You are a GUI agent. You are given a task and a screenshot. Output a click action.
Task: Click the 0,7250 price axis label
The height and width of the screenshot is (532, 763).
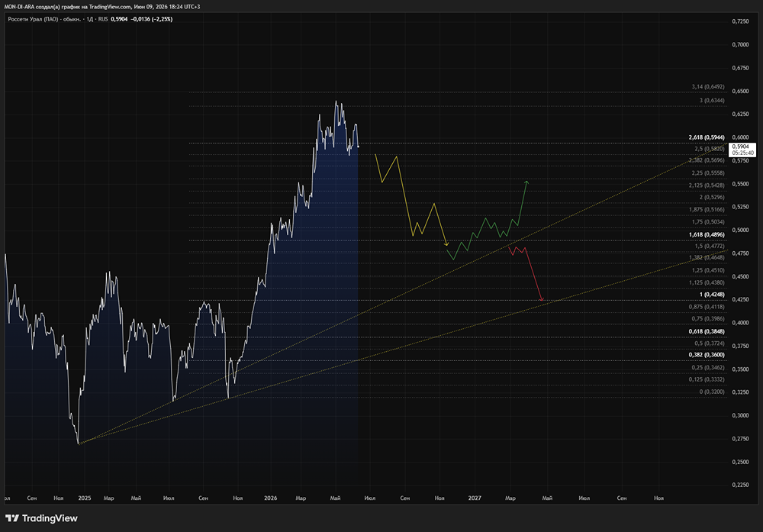click(x=740, y=21)
